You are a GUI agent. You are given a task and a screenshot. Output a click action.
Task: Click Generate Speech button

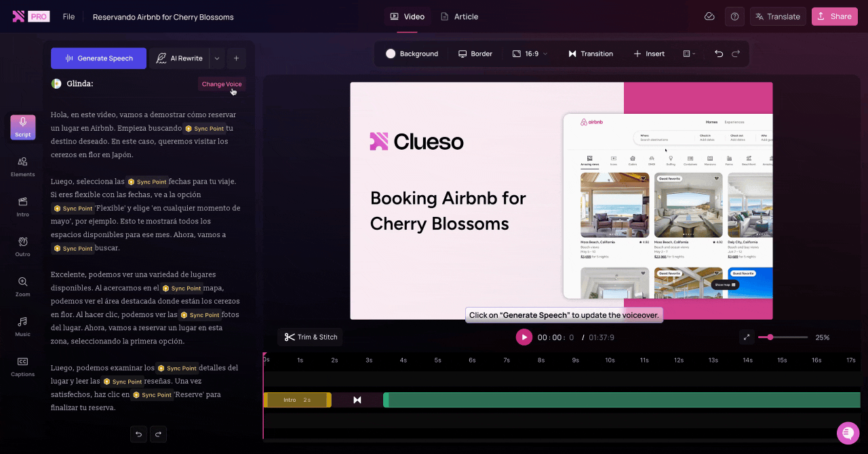pyautogui.click(x=98, y=58)
